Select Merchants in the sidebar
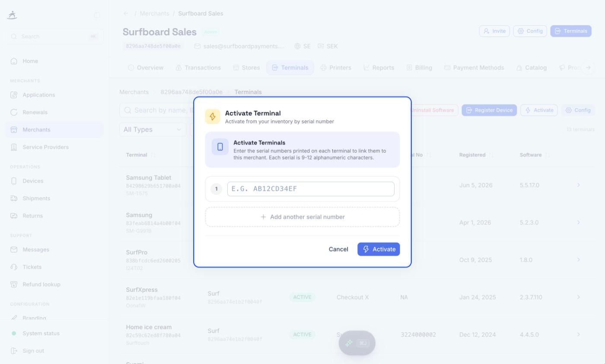 tap(54, 130)
